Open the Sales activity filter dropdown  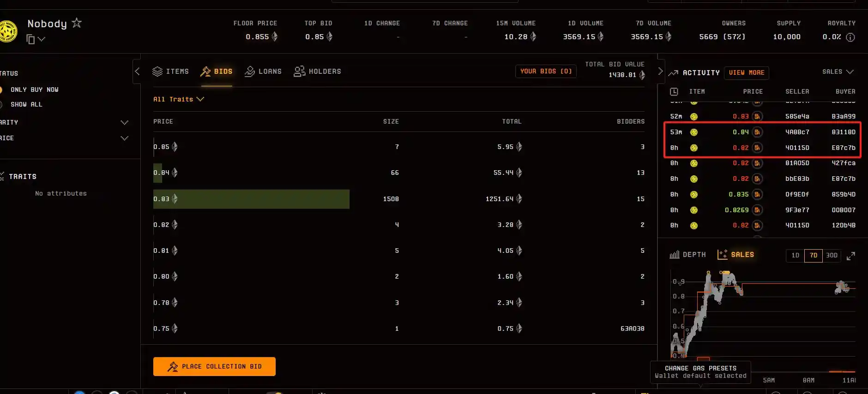coord(838,72)
